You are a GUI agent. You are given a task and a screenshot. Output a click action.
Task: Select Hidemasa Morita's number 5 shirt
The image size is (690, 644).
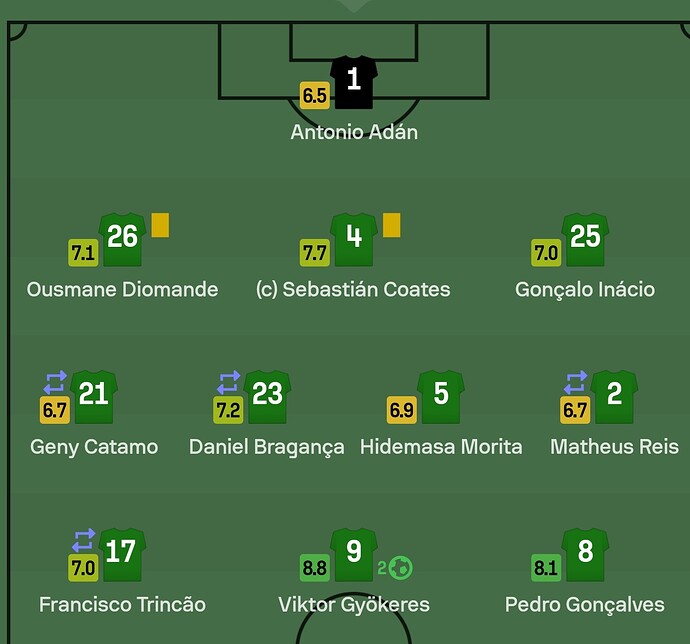(441, 397)
